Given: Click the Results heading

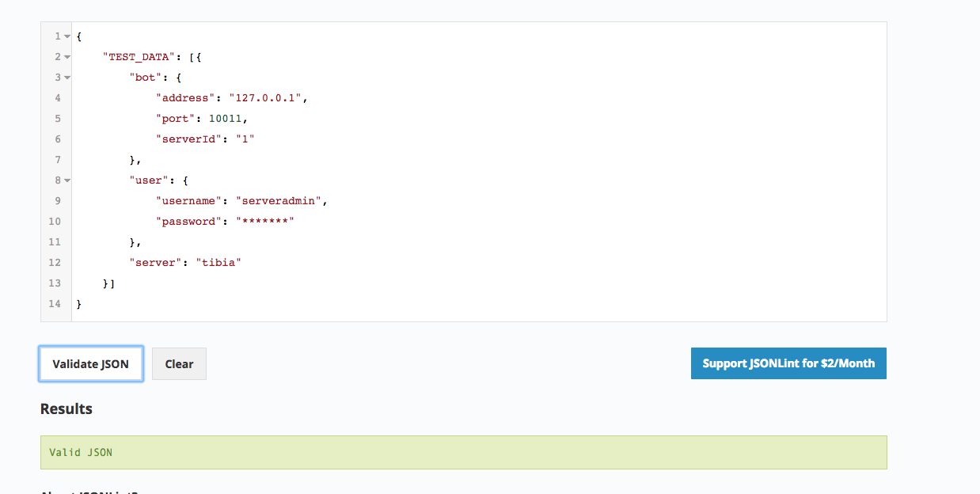Looking at the screenshot, I should click(66, 408).
